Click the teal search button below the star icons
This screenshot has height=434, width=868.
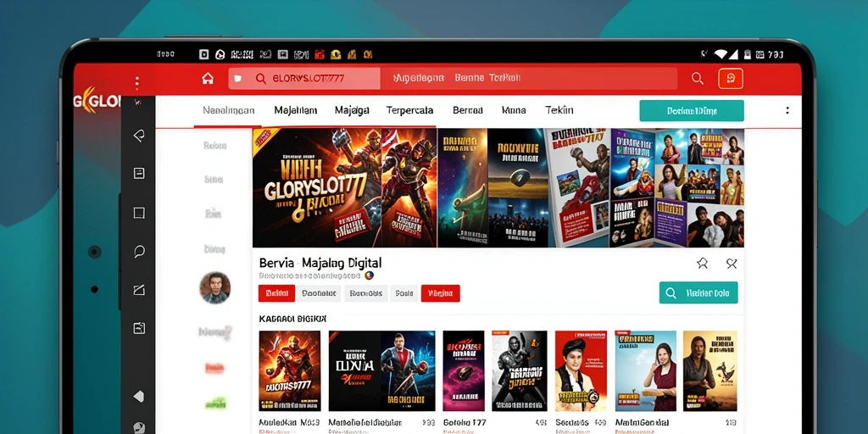pyautogui.click(x=698, y=292)
